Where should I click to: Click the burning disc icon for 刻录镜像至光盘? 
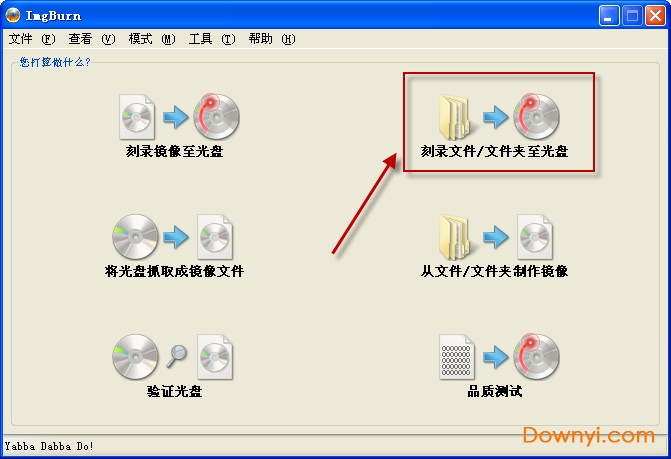pos(216,116)
